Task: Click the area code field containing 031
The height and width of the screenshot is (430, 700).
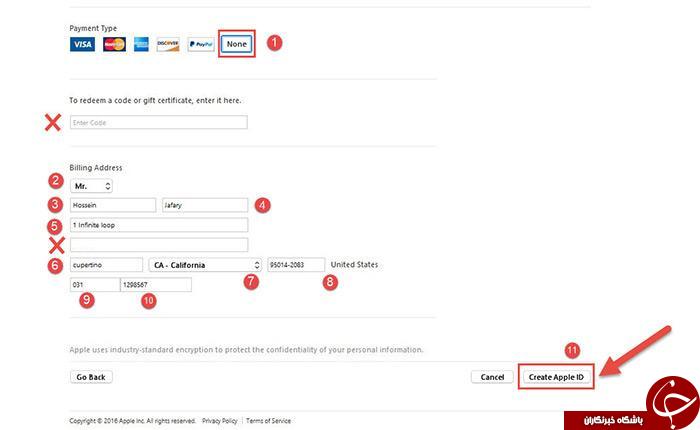Action: point(95,284)
